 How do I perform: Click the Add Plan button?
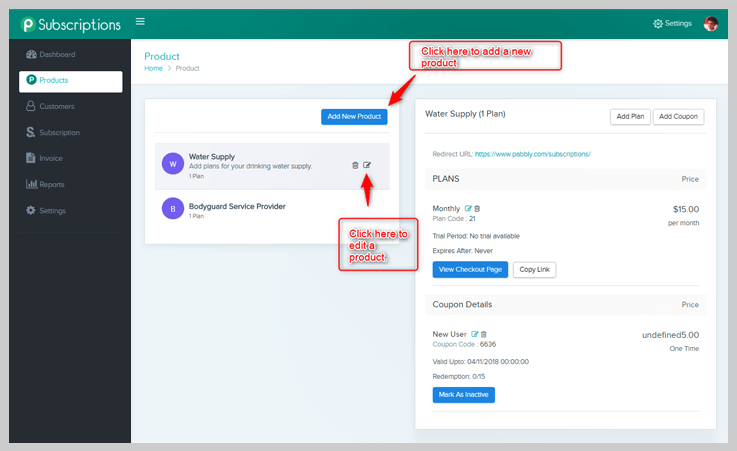tap(630, 117)
